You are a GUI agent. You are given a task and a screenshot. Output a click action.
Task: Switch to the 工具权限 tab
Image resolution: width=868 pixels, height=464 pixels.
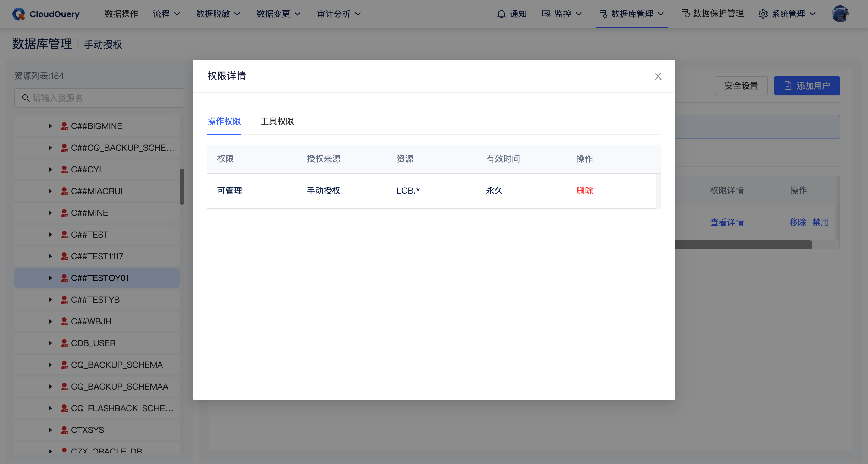click(277, 121)
